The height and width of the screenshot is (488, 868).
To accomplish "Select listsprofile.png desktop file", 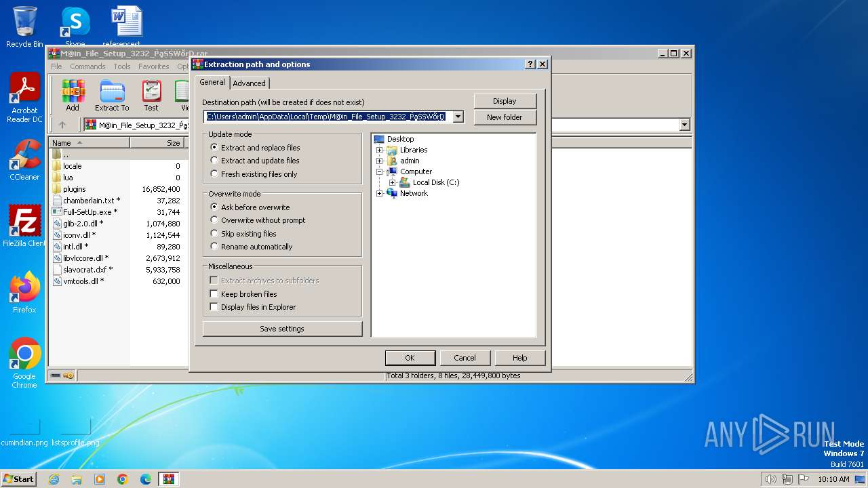I will coord(75,432).
